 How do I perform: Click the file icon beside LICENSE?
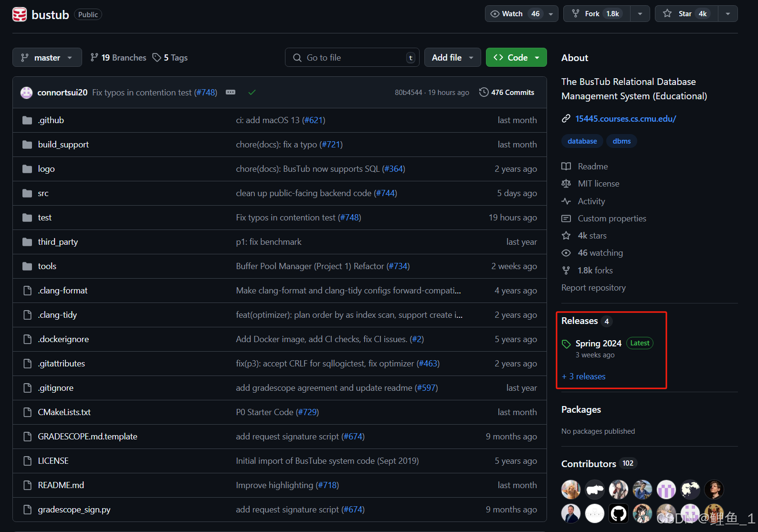click(27, 461)
